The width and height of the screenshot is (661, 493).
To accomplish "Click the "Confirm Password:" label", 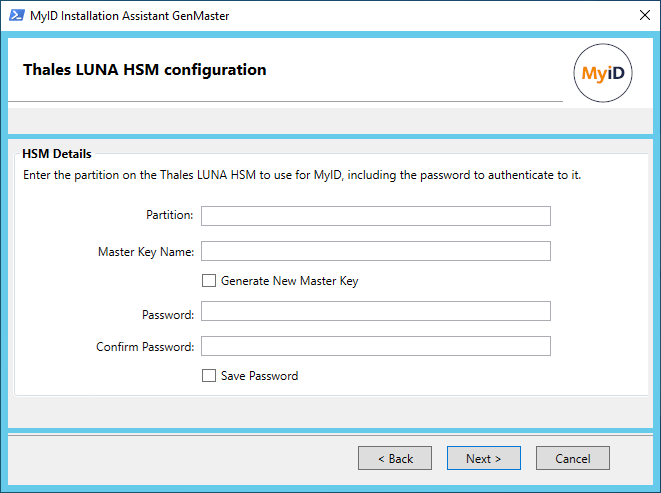I will (x=145, y=347).
